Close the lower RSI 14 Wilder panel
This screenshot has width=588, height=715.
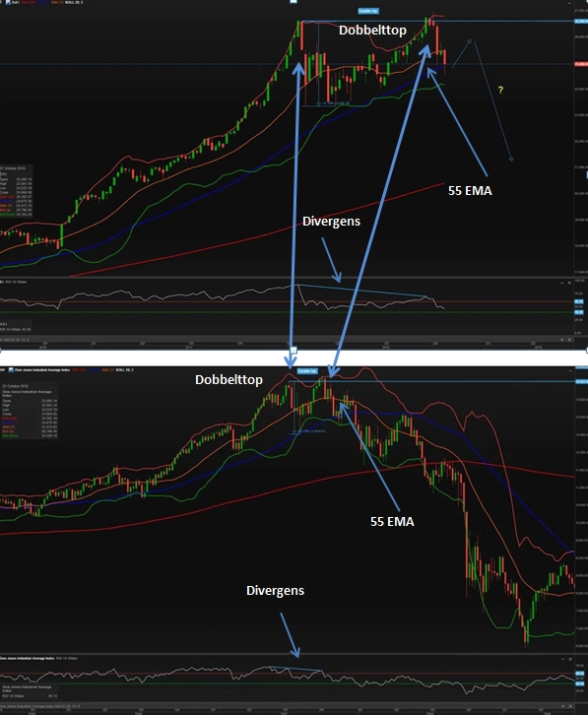570,660
